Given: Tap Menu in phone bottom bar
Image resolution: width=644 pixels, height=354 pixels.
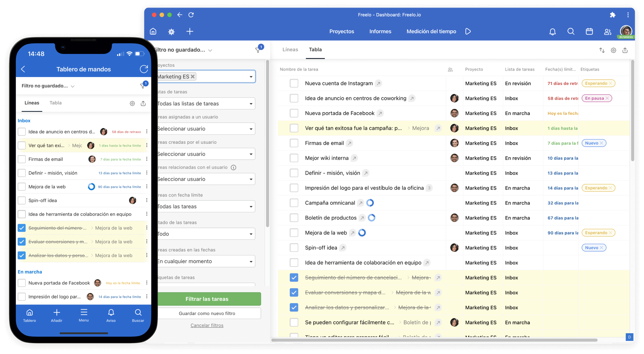Looking at the screenshot, I should pyautogui.click(x=84, y=315).
